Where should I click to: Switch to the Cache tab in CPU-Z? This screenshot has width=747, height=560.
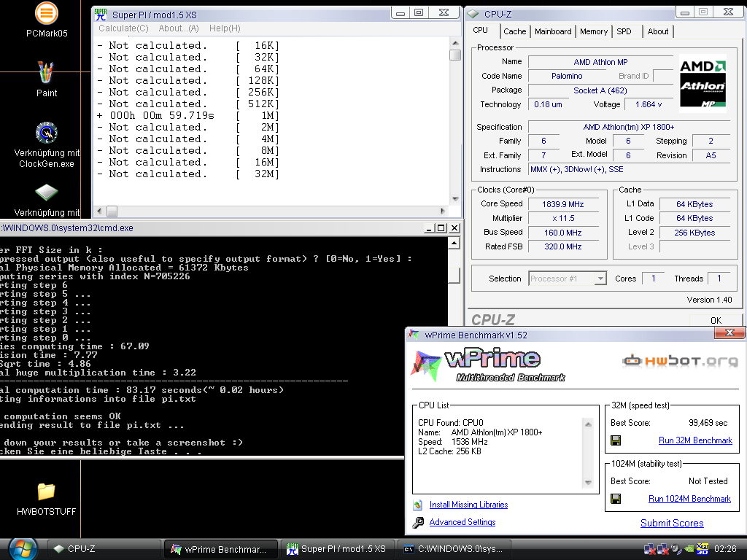click(514, 31)
